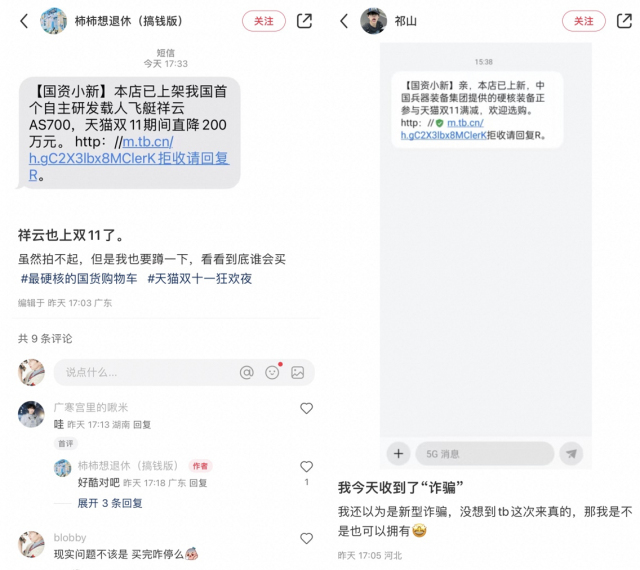Viewport: 640px width, 570px height.
Task: Go back from 柿柿想退休 post
Action: (x=24, y=21)
